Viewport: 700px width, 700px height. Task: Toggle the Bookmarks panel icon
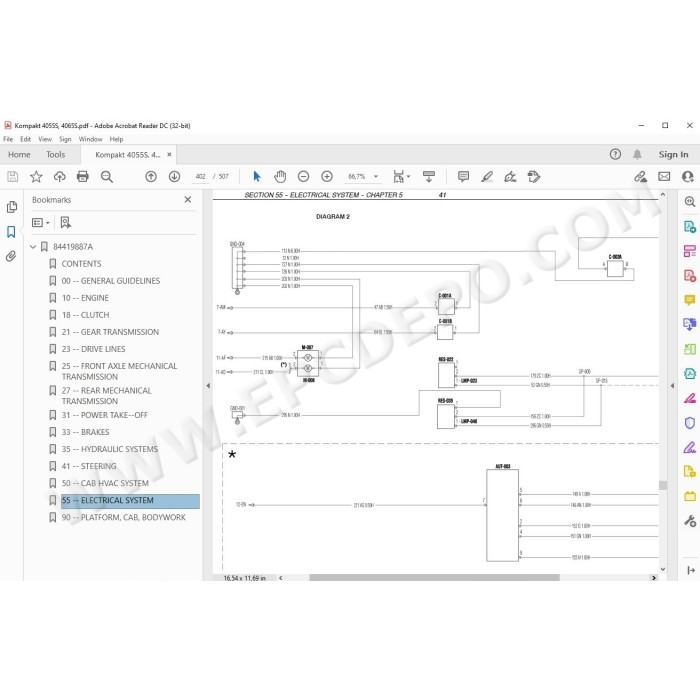pyautogui.click(x=12, y=232)
